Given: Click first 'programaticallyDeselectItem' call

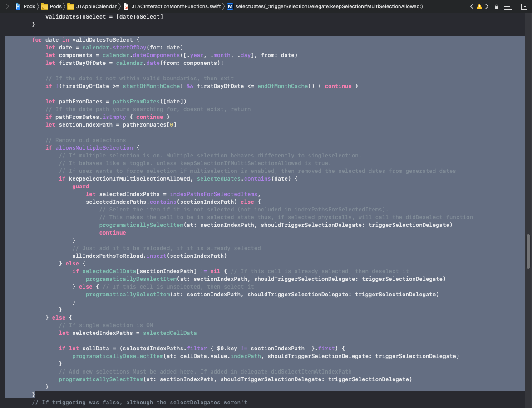Looking at the screenshot, I should point(131,279).
